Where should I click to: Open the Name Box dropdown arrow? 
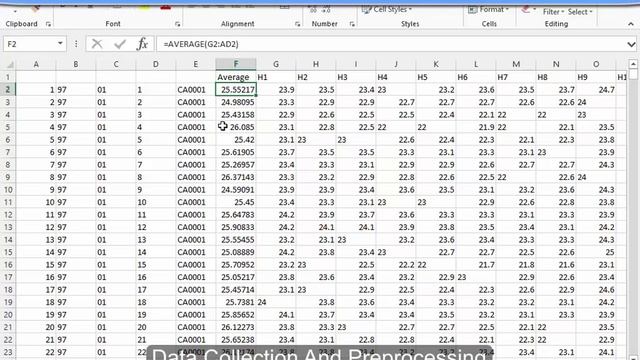tap(60, 44)
